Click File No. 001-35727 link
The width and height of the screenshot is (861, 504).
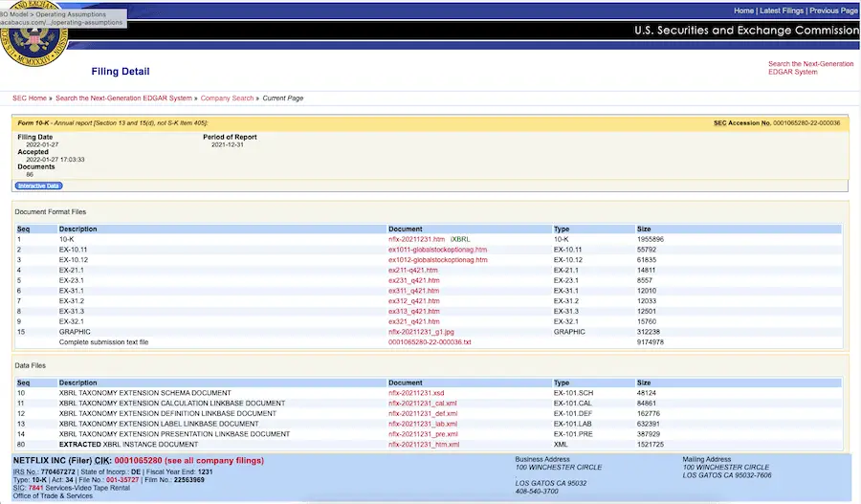122,480
